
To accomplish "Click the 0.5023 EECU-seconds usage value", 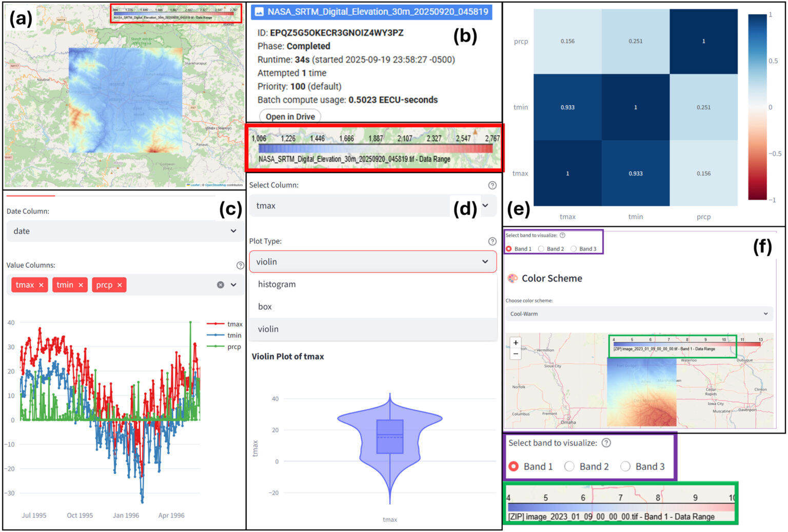I will point(393,100).
